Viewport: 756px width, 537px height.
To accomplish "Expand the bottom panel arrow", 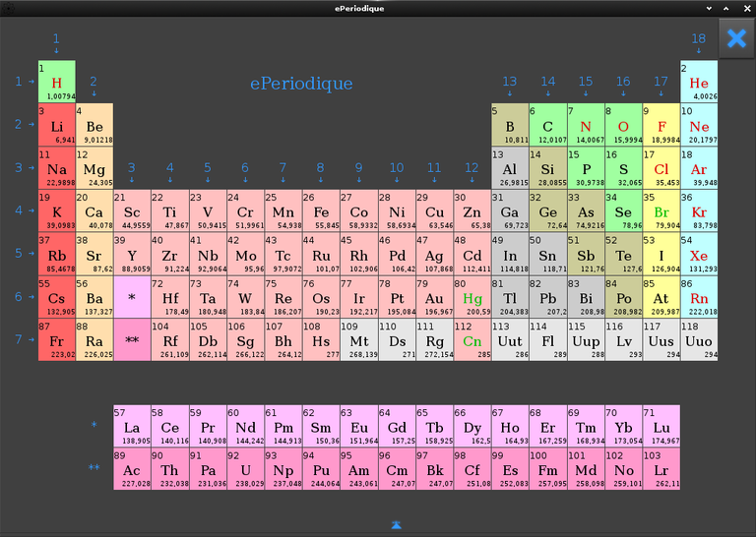I will click(396, 525).
